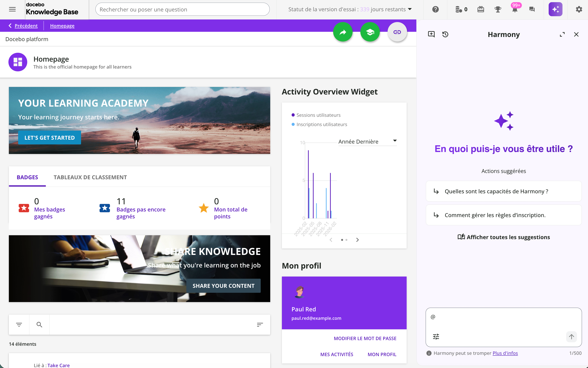Screen dimensions: 588x368
Task: Select the Badges tab
Action: pyautogui.click(x=27, y=177)
